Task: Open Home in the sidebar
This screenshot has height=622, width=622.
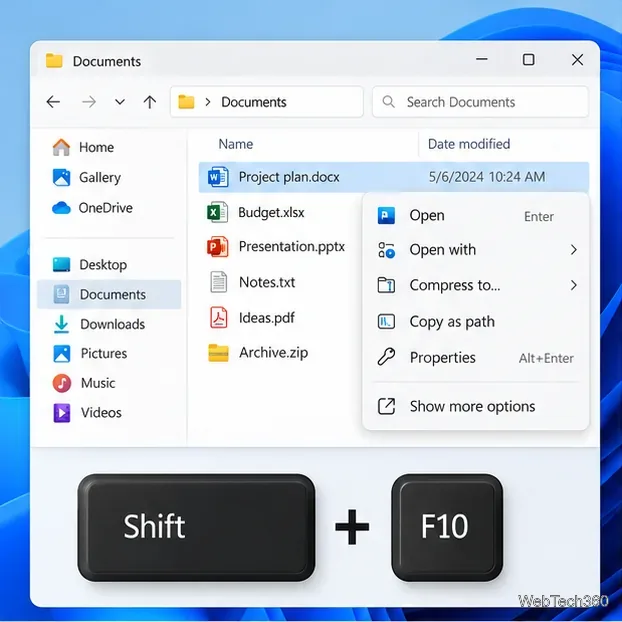Action: 96,147
